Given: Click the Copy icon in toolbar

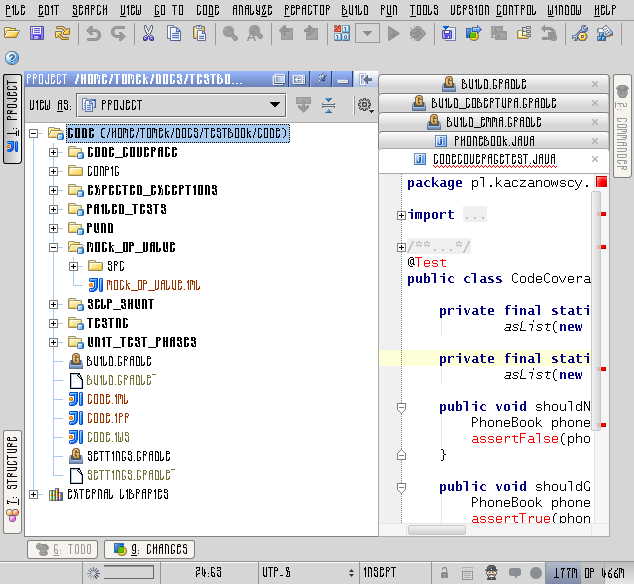Looking at the screenshot, I should tap(174, 34).
